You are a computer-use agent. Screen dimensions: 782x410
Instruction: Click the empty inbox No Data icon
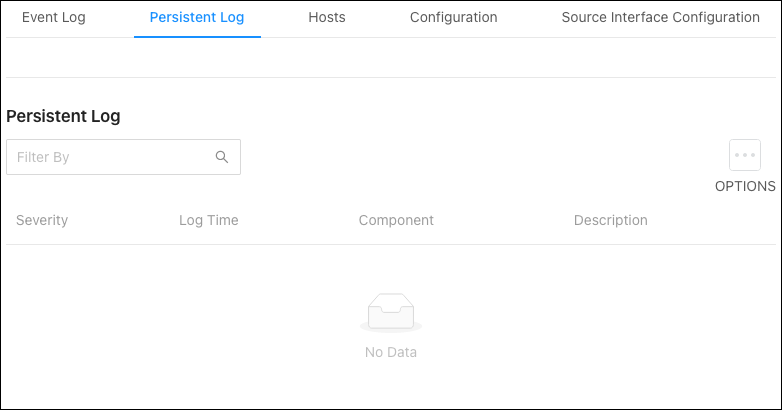[391, 313]
